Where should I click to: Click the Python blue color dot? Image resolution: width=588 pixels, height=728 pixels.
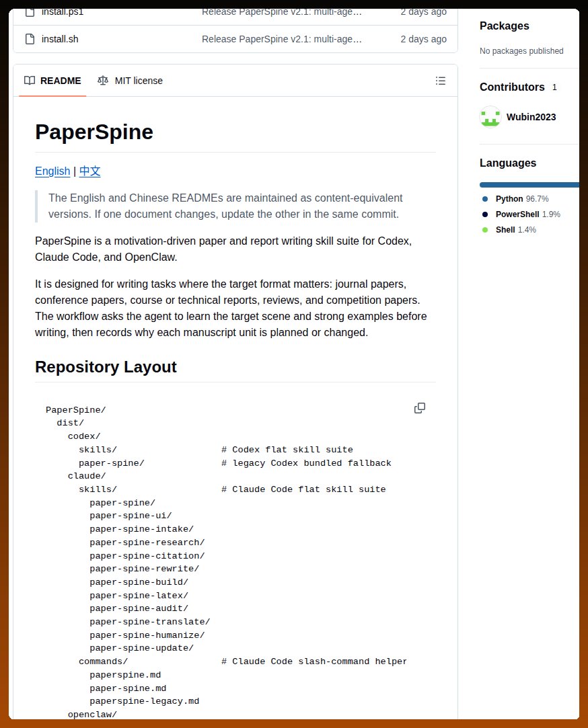[485, 199]
